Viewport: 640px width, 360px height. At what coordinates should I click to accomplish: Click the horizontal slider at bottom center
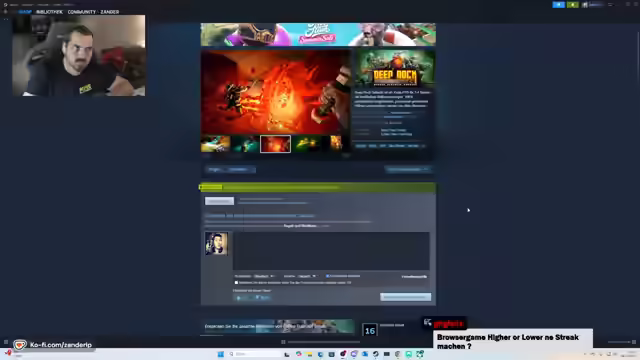324,342
